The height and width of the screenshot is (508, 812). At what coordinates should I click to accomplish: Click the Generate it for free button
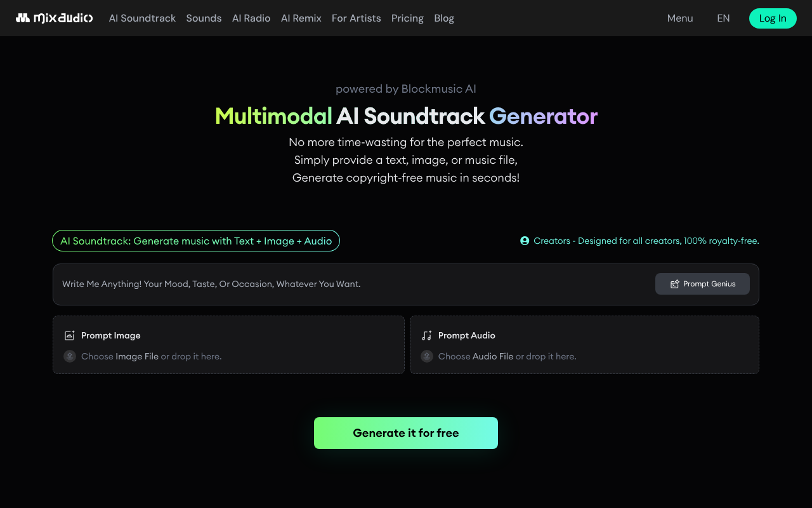[x=405, y=432]
